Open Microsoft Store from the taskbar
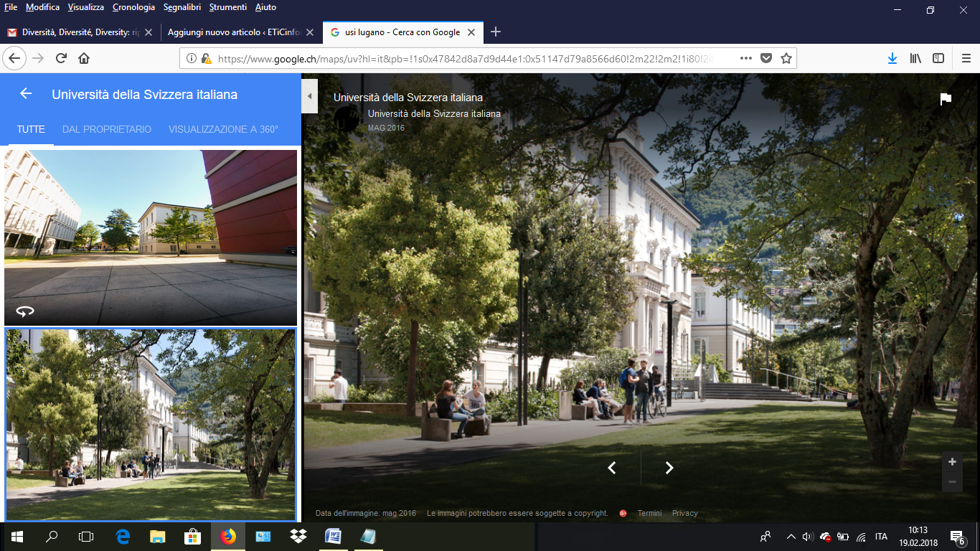Image resolution: width=980 pixels, height=551 pixels. [x=192, y=537]
